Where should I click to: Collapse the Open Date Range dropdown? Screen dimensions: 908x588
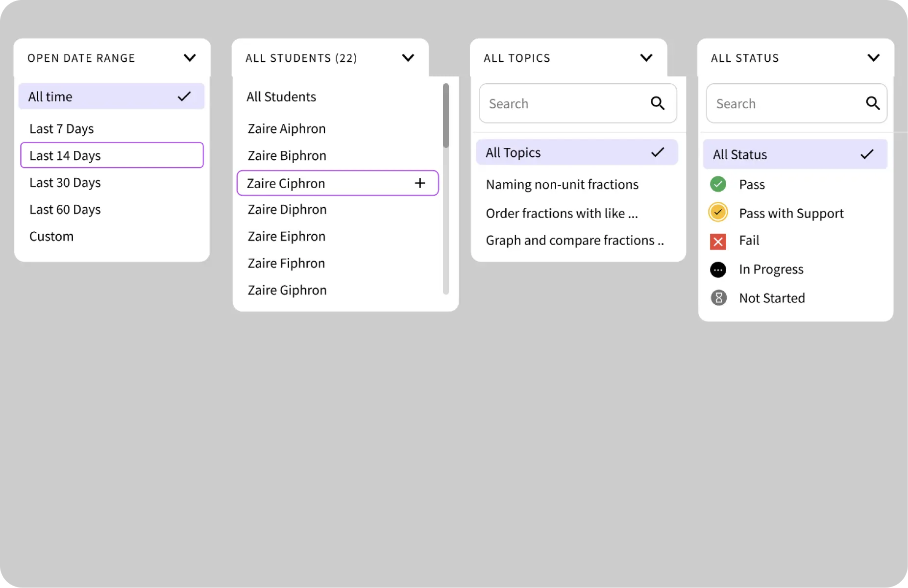[x=190, y=57]
